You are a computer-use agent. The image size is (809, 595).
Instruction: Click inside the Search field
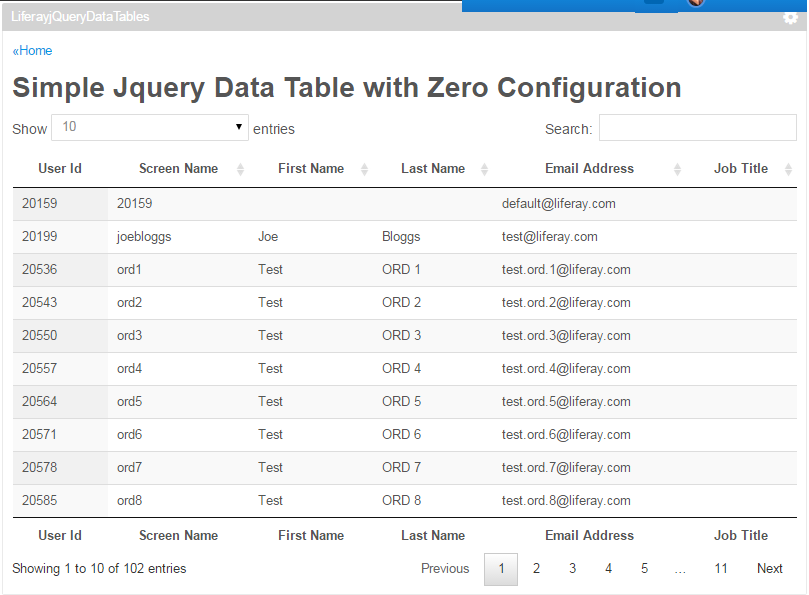[697, 128]
